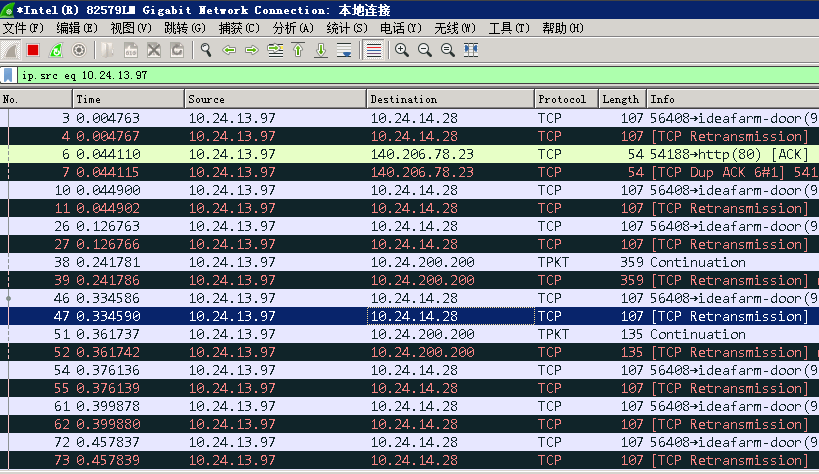Click the start capture shark fin icon
The width and height of the screenshot is (819, 474).
tap(10, 50)
